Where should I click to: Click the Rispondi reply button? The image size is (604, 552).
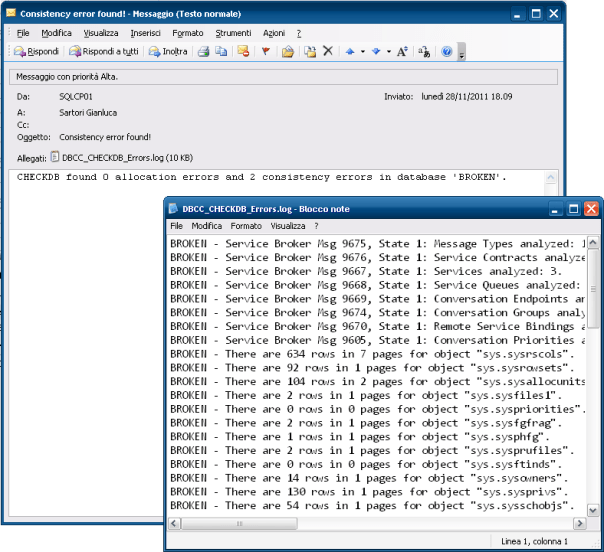[36, 51]
